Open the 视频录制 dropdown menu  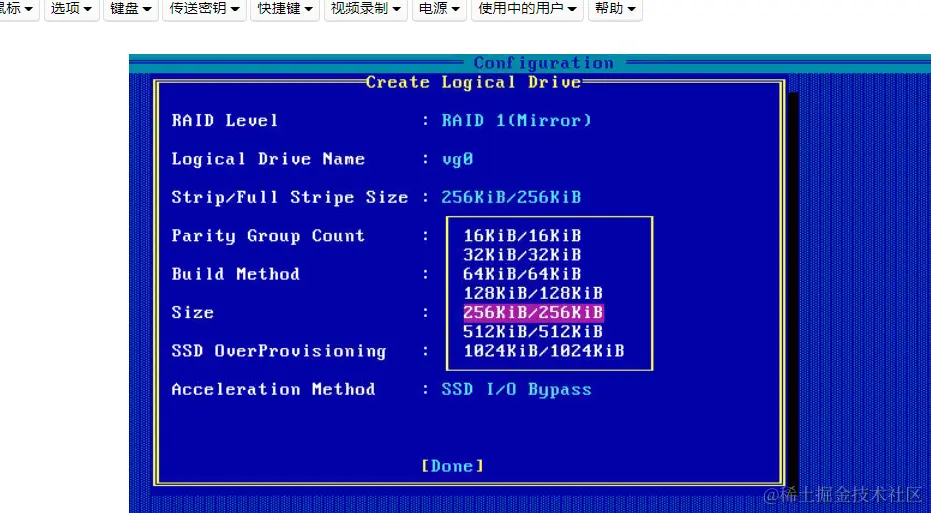(x=366, y=9)
